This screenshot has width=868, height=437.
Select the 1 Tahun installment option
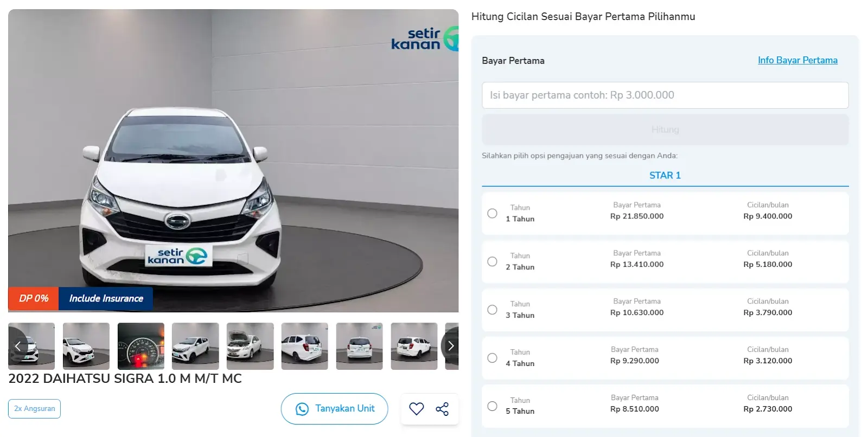coord(492,214)
